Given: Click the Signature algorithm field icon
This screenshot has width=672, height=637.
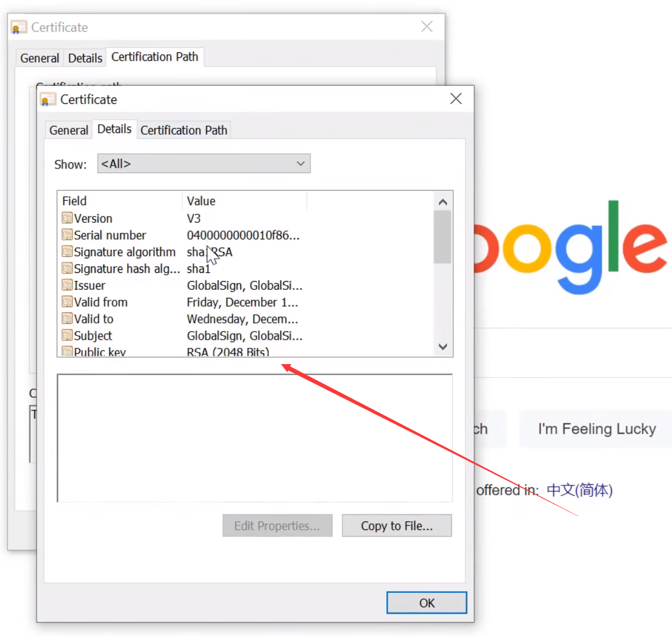Looking at the screenshot, I should (67, 251).
